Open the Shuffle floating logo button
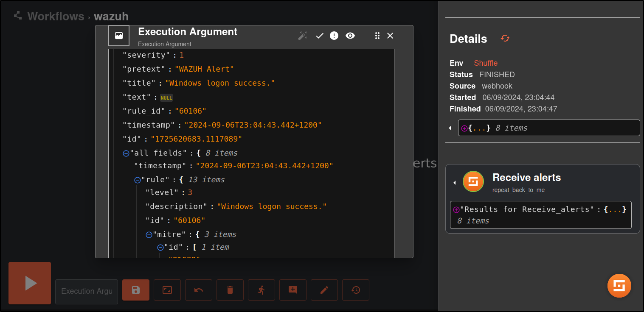The width and height of the screenshot is (644, 312). pyautogui.click(x=619, y=286)
